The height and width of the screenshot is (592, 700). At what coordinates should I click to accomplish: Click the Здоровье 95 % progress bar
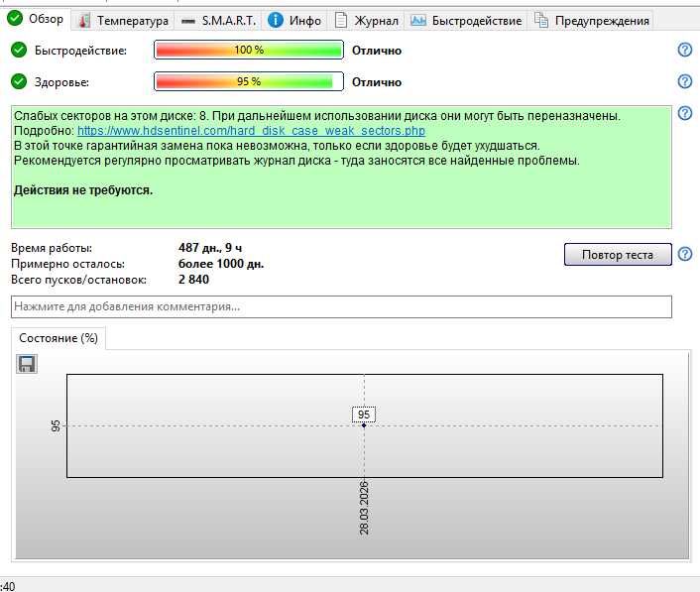pos(249,81)
